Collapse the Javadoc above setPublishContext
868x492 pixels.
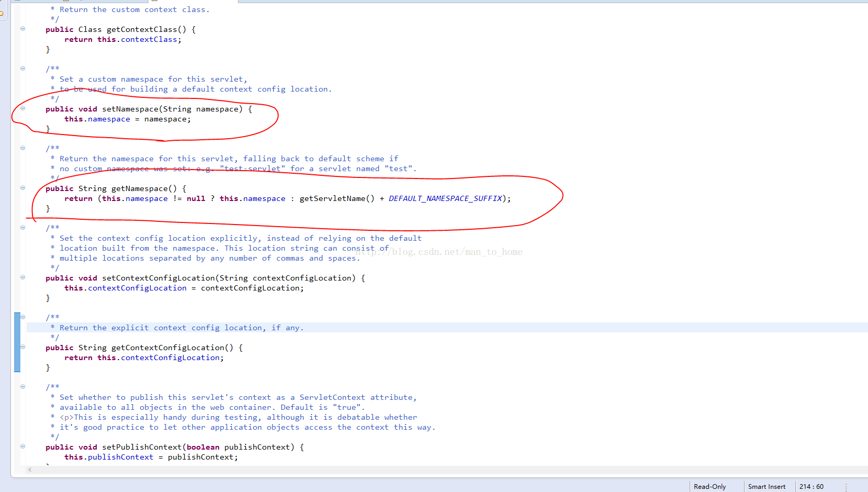click(22, 387)
